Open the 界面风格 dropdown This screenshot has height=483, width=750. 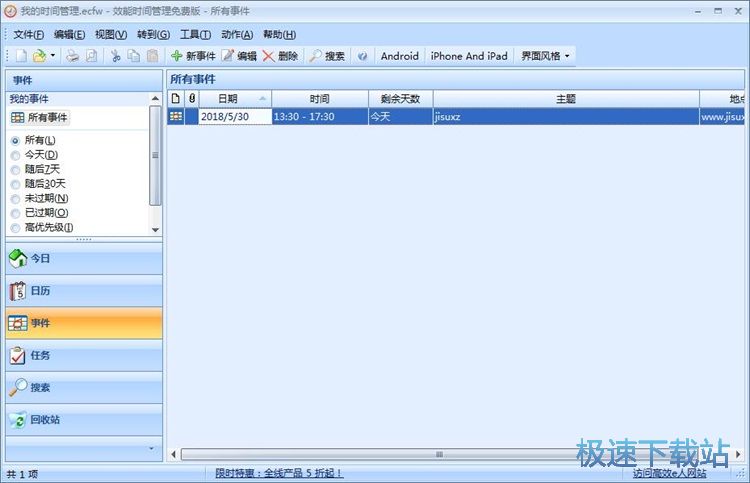545,56
